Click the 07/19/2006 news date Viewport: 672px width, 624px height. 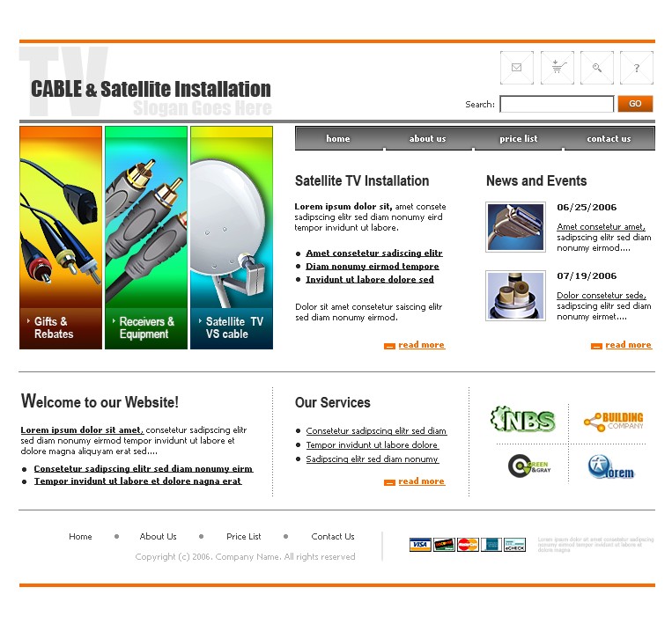[587, 275]
